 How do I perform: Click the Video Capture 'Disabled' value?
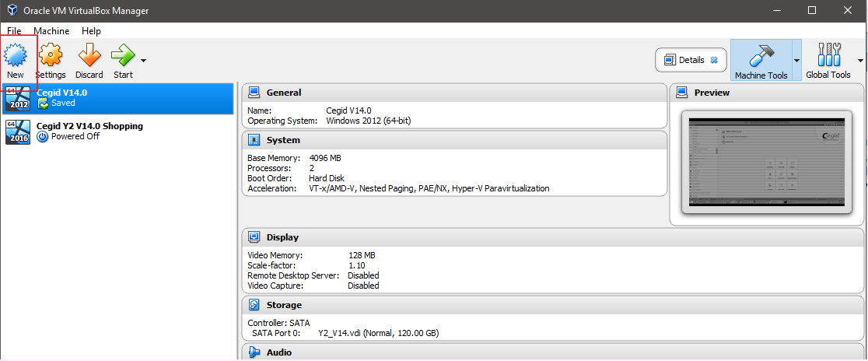(363, 286)
